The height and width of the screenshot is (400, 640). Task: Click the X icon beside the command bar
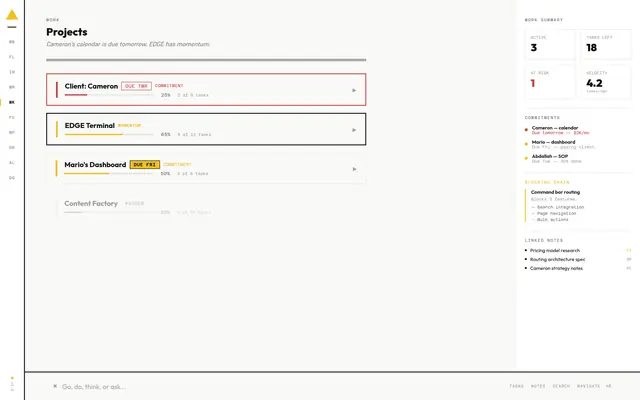tap(55, 386)
